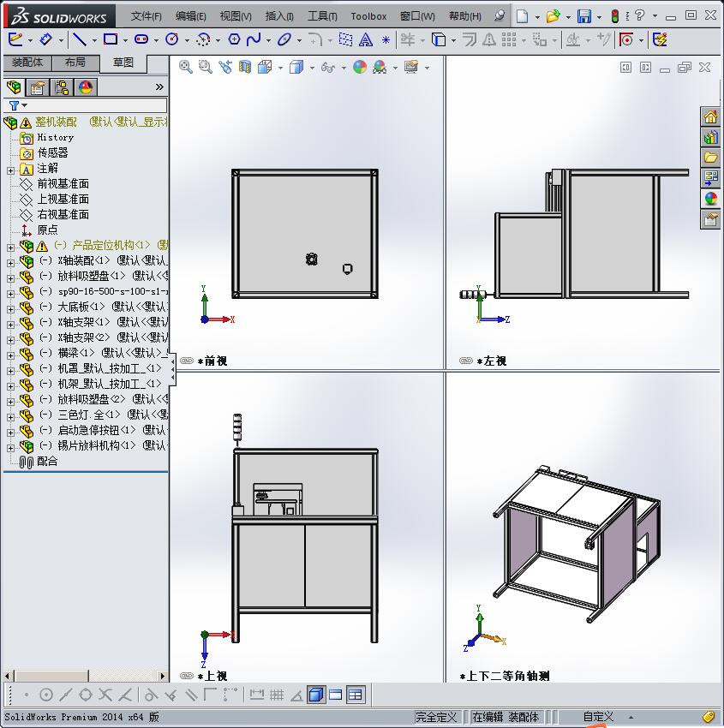
Task: Click the Previous View icon
Action: (225, 68)
